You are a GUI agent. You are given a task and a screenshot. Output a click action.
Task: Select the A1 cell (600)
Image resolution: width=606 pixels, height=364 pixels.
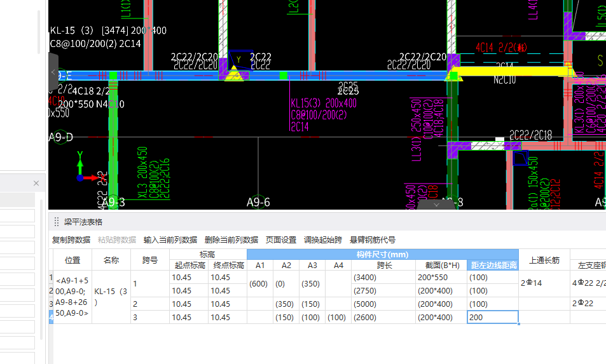(x=259, y=284)
